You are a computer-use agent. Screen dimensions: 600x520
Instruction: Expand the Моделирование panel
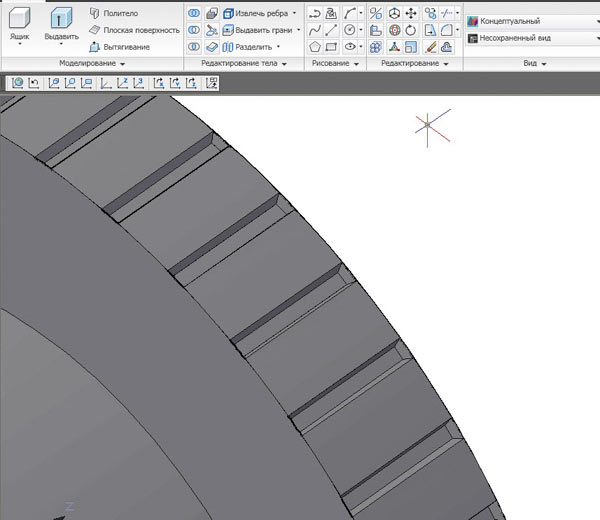point(92,64)
